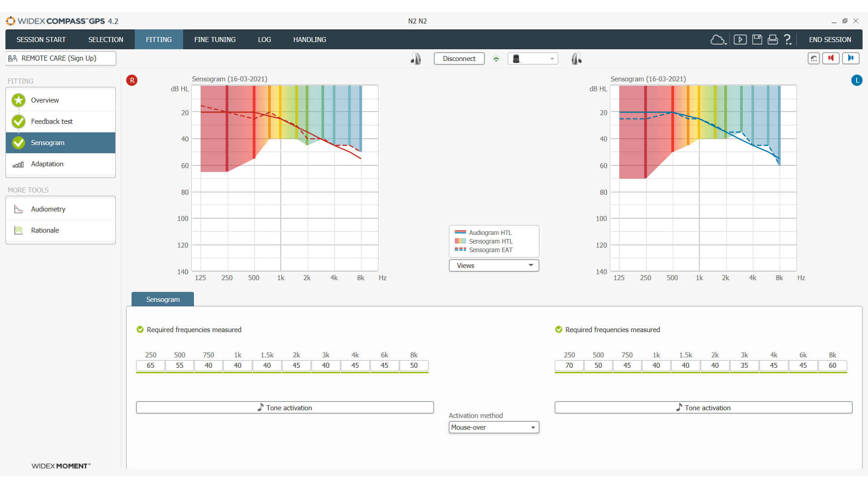Viewport: 868px width, 488px height.
Task: Select the Adaptation fitting step
Action: pos(47,164)
